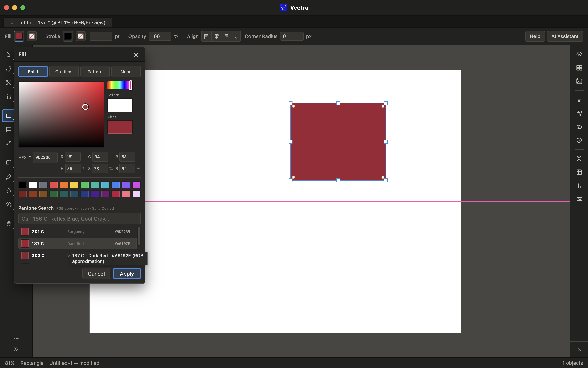Align left using toolbar icon
Screen dimensions: 588x368
[x=206, y=36]
